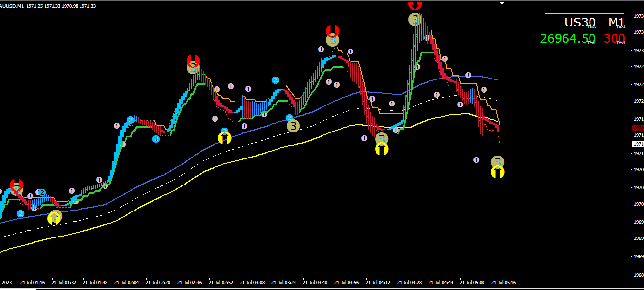Click the AUUSD,M1 chart title text

pyautogui.click(x=12, y=6)
